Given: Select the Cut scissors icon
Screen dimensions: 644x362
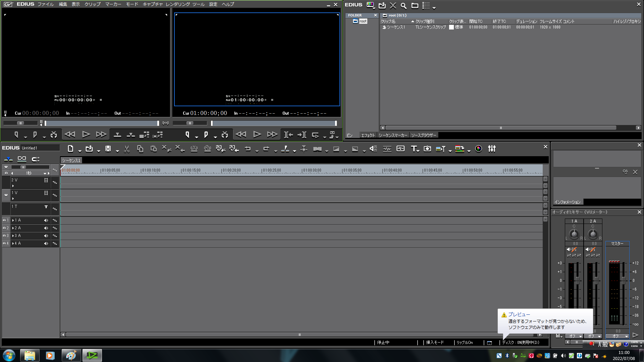Looking at the screenshot, I should pos(127,149).
